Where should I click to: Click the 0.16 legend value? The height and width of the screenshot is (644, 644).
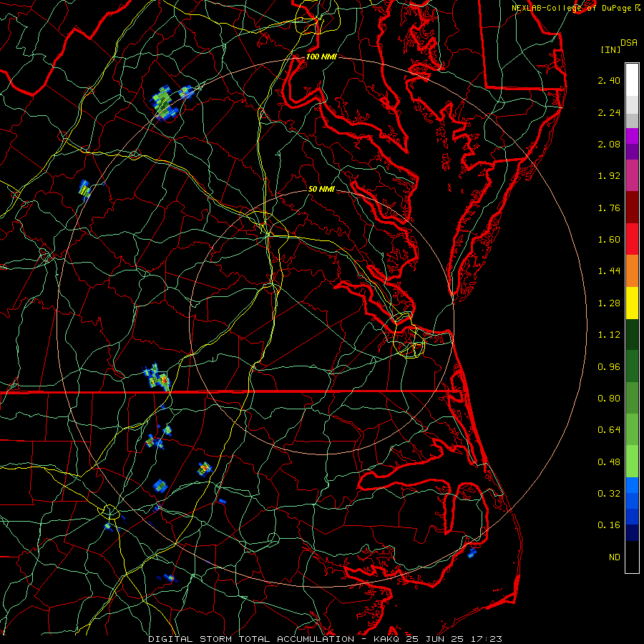tap(609, 525)
